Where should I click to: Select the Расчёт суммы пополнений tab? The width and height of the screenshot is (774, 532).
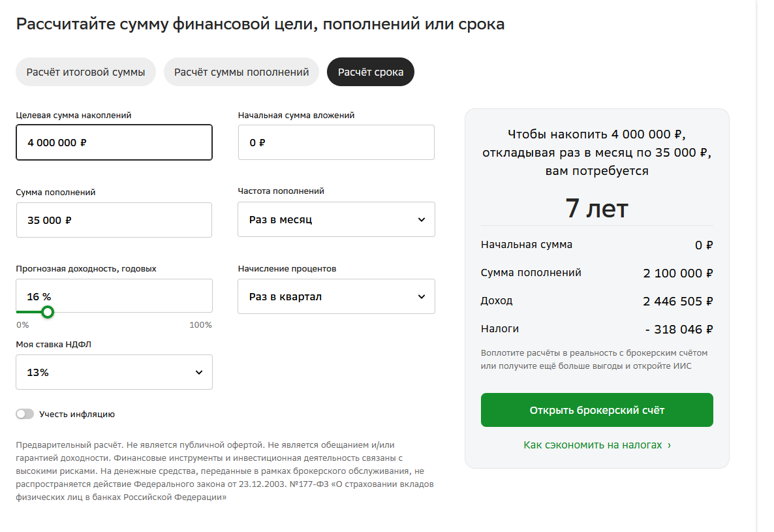tap(241, 72)
